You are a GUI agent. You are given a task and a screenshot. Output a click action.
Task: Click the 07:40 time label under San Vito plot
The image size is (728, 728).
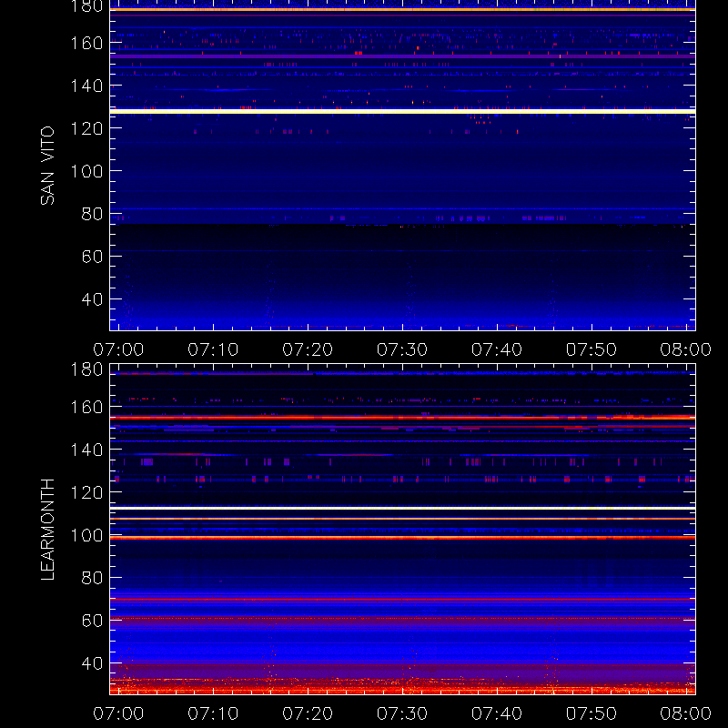point(497,349)
